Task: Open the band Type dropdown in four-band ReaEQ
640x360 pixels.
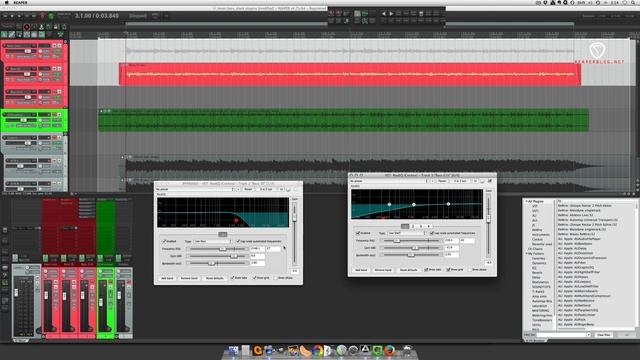Action: (407, 233)
